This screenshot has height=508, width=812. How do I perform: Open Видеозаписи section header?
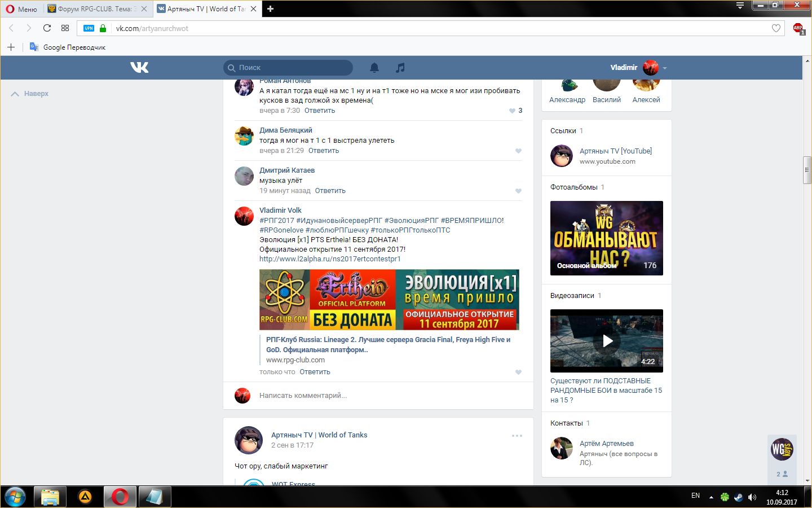click(x=572, y=296)
